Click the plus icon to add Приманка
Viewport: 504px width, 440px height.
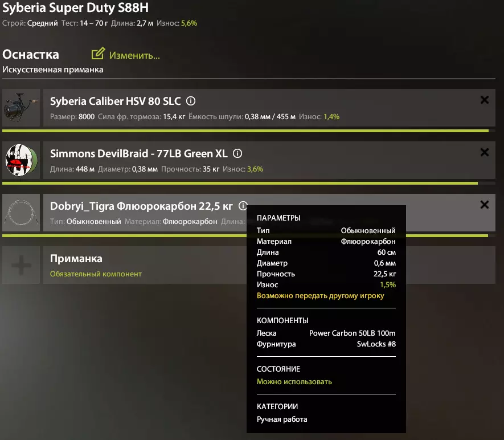(21, 265)
